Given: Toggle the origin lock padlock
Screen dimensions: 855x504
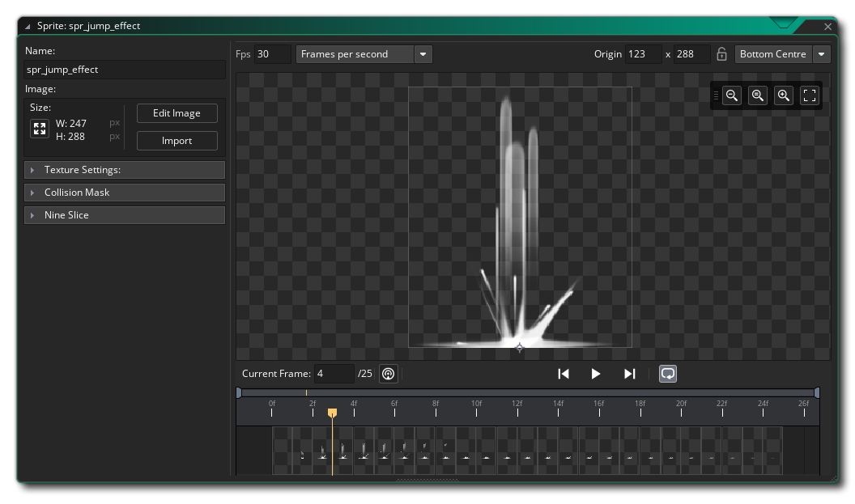Looking at the screenshot, I should click(x=722, y=54).
